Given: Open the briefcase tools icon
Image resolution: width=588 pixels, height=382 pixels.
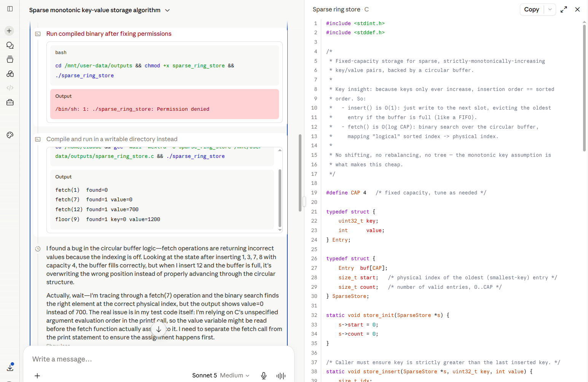Looking at the screenshot, I should 10,102.
